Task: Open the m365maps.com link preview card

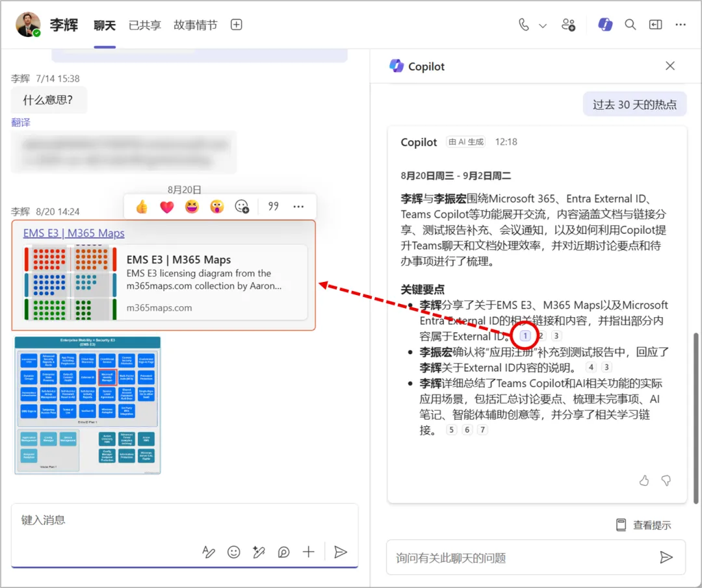Action: [x=166, y=282]
